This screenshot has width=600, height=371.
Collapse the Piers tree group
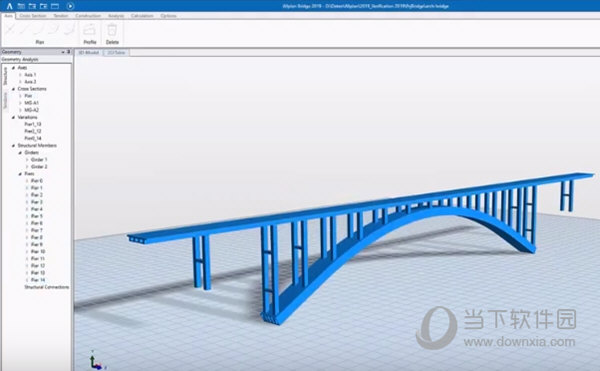coord(20,174)
